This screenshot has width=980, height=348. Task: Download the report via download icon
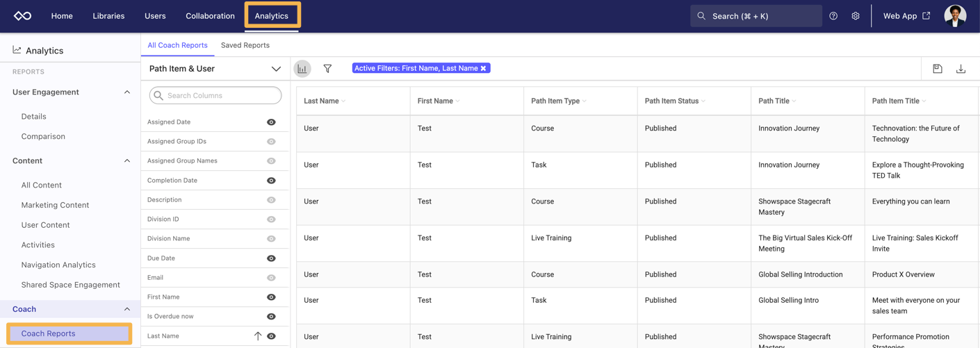[x=961, y=69]
